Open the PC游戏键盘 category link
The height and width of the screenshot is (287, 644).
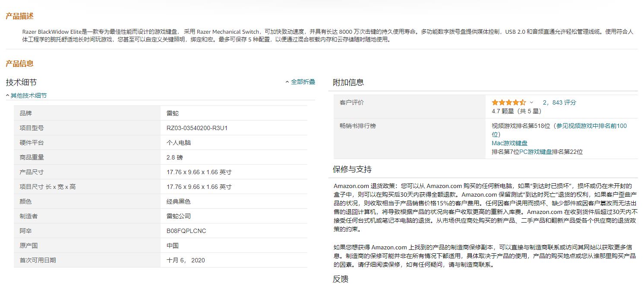pyautogui.click(x=536, y=152)
